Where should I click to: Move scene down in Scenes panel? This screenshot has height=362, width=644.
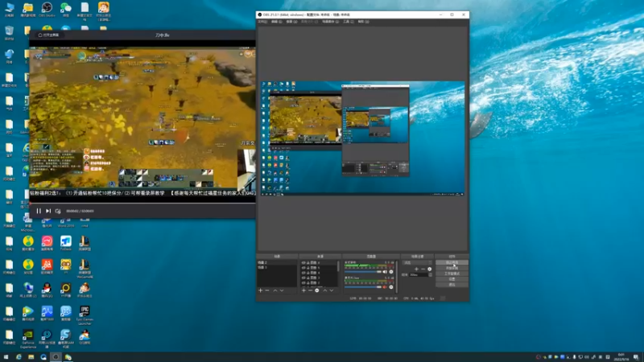[x=282, y=290]
